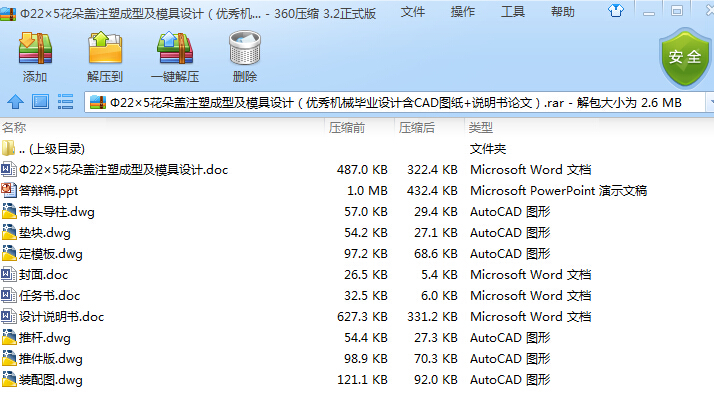Click the 解压到 (Extract to) icon
The height and width of the screenshot is (399, 714).
point(105,47)
